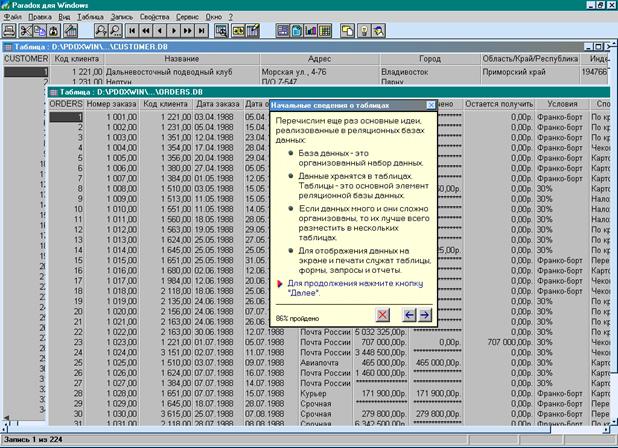Image resolution: width=618 pixels, height=448 pixels.
Task: Click the Город column header
Action: (x=430, y=59)
